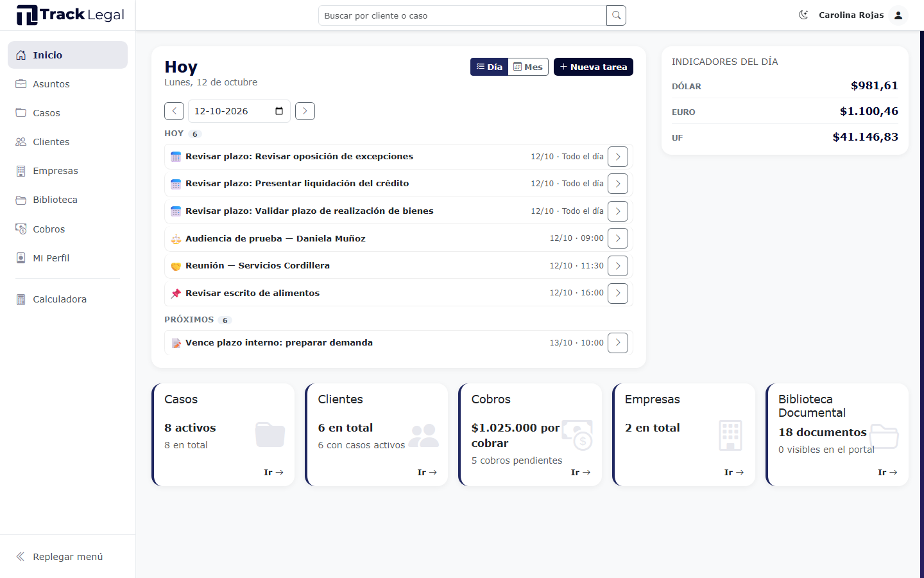The width and height of the screenshot is (924, 578).
Task: Open user profile avatar icon
Action: (x=898, y=15)
